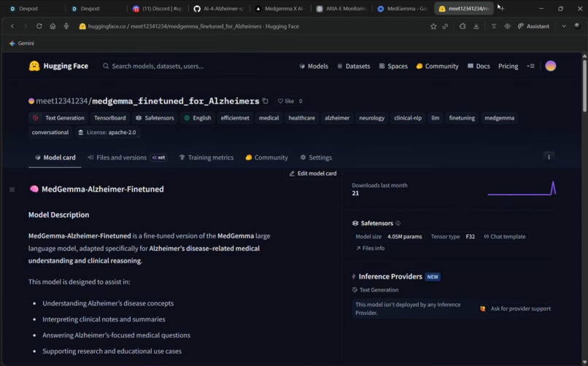Open Spaces in top navigation

393,66
